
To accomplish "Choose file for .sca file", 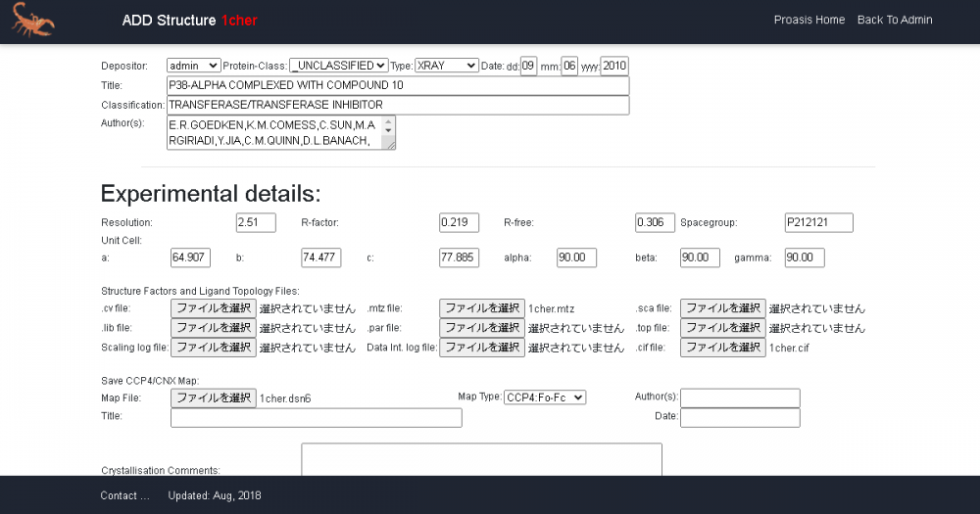I will (x=722, y=308).
